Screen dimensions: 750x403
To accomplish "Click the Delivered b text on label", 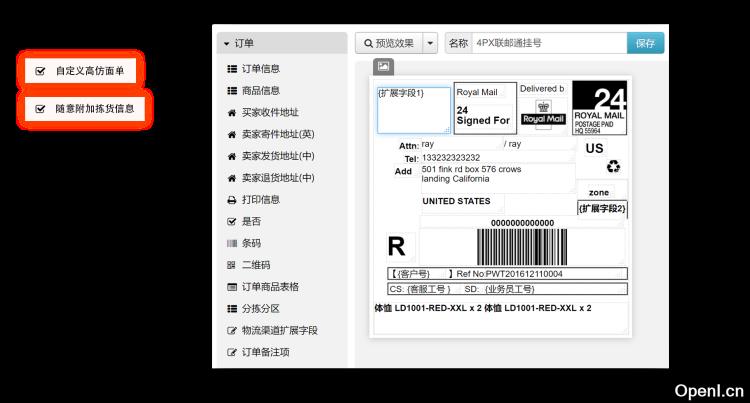I will [x=542, y=89].
